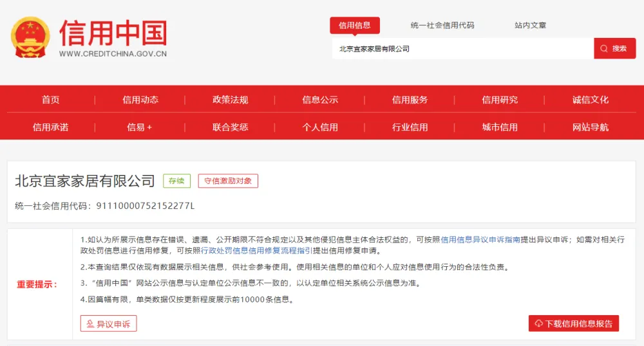Select the 信用信息 search tab
The image size is (644, 346).
(355, 25)
